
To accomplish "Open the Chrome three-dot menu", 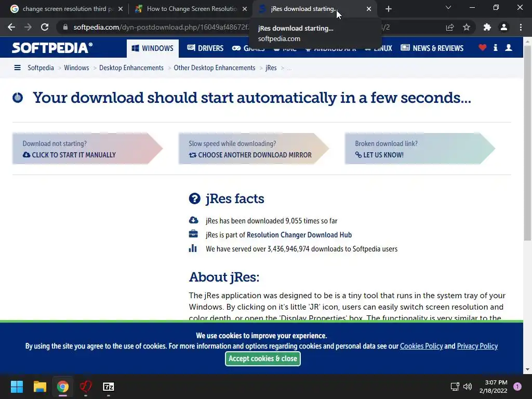I will click(521, 27).
